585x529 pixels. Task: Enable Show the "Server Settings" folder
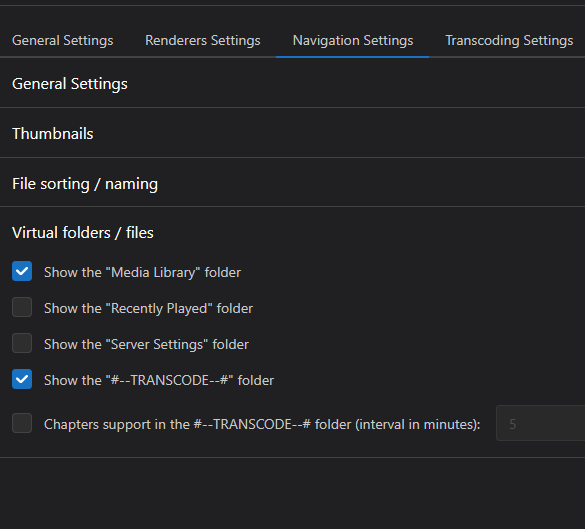[22, 343]
